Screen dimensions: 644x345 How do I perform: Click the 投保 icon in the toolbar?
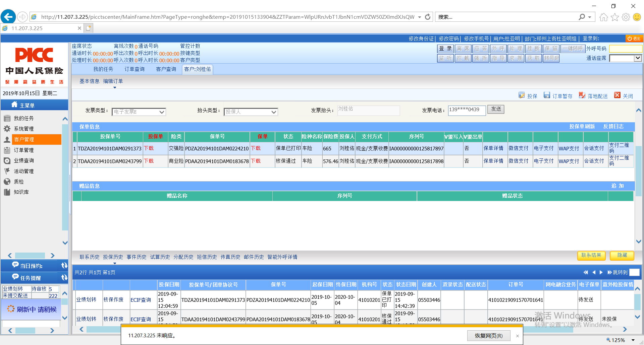[522, 95]
